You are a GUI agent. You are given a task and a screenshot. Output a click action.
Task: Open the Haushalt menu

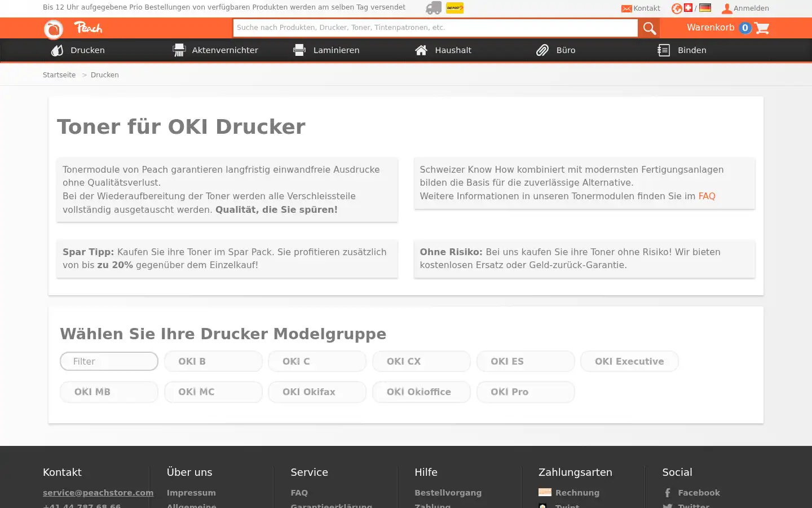coord(453,50)
